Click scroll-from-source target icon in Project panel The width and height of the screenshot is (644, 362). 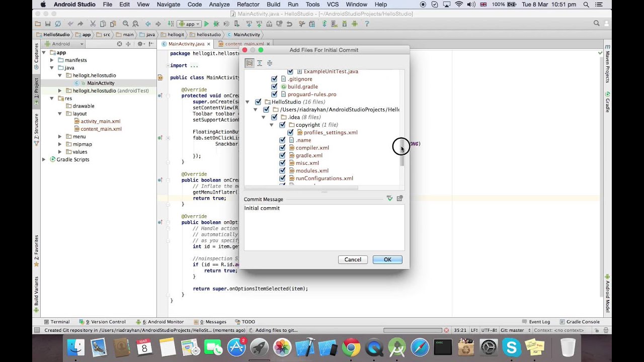coord(119,44)
